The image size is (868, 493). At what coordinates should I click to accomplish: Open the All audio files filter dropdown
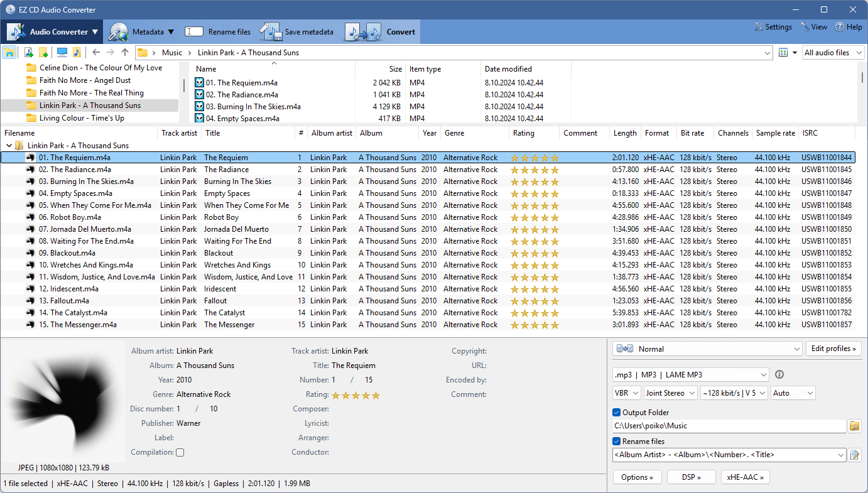(x=833, y=52)
